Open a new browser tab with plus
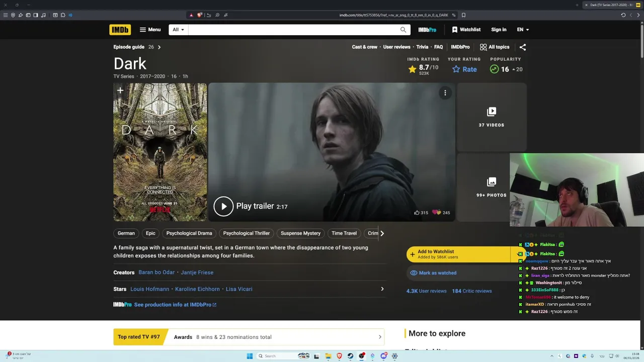This screenshot has width=644, height=362. pos(577,5)
